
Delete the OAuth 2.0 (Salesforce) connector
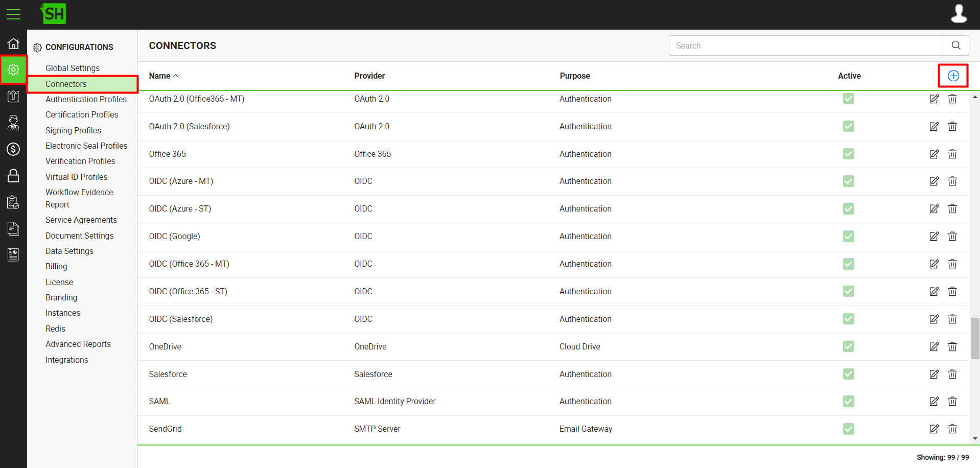coord(952,126)
